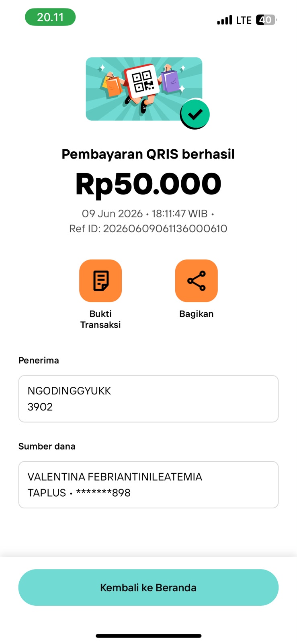Select the TAPLUS source account box
This screenshot has width=297, height=644.
pos(148,485)
